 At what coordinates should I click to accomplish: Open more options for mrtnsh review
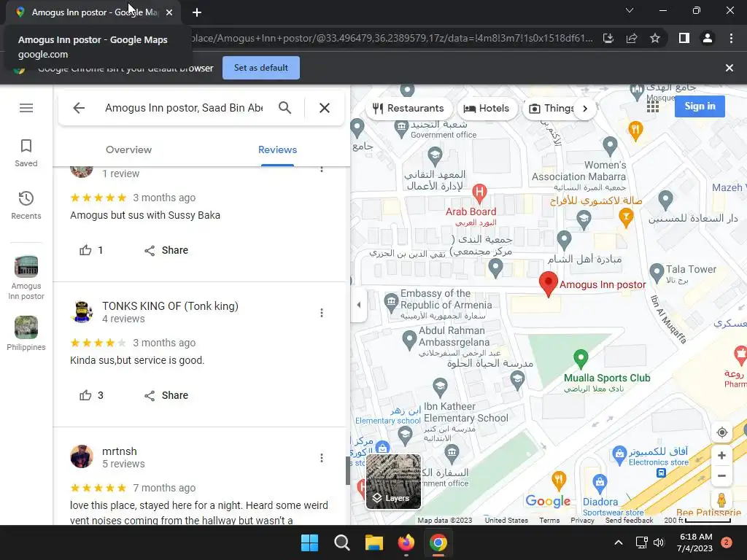(x=322, y=458)
